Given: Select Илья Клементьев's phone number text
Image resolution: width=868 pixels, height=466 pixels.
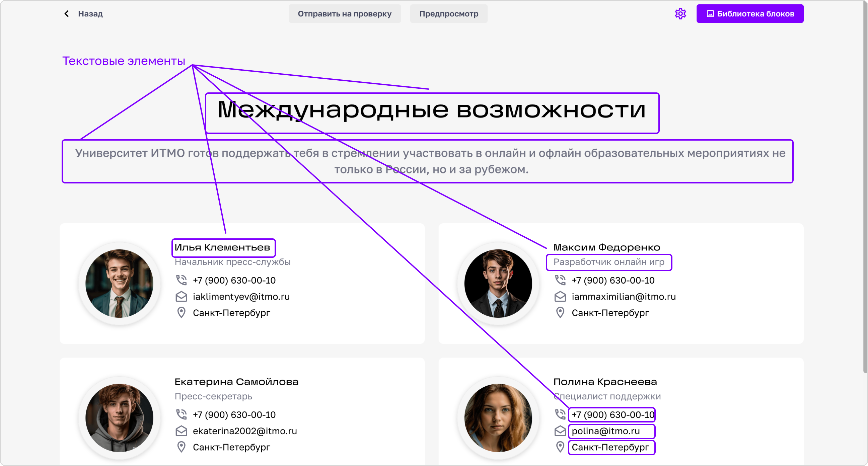Looking at the screenshot, I should point(234,280).
